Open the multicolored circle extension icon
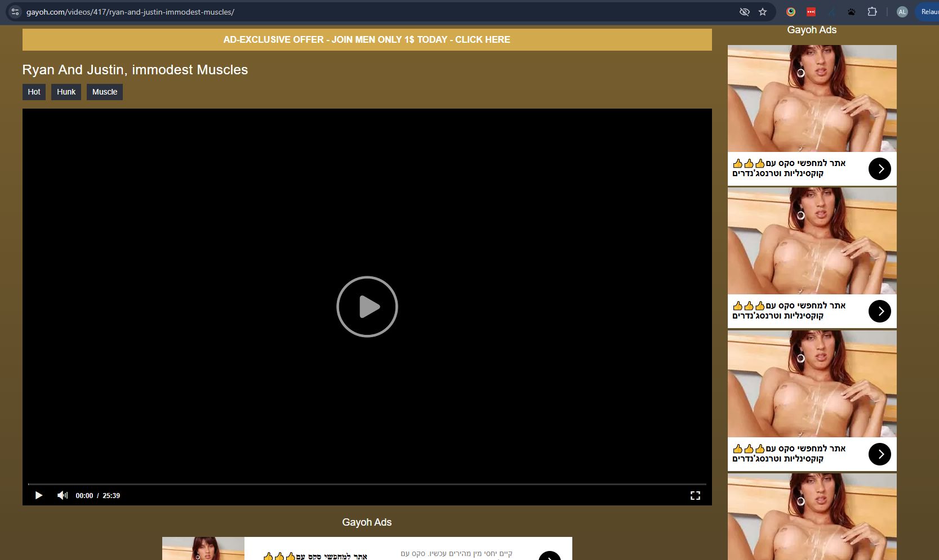 coord(791,12)
